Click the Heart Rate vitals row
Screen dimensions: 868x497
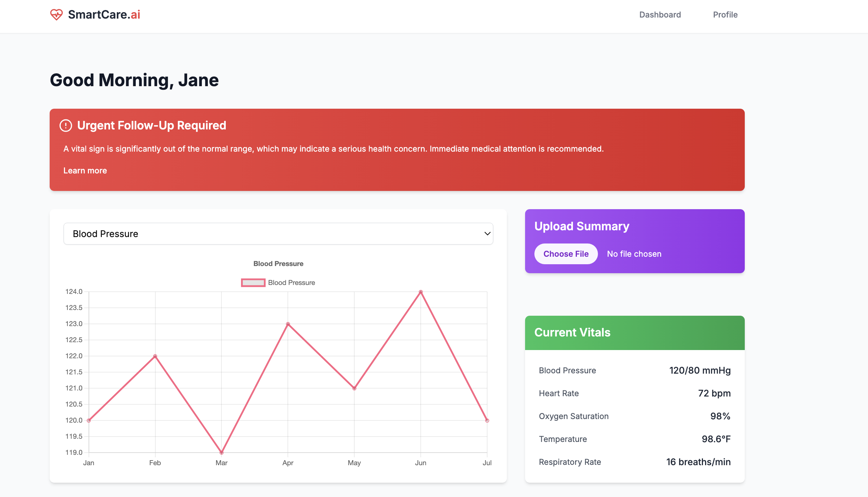(x=634, y=393)
